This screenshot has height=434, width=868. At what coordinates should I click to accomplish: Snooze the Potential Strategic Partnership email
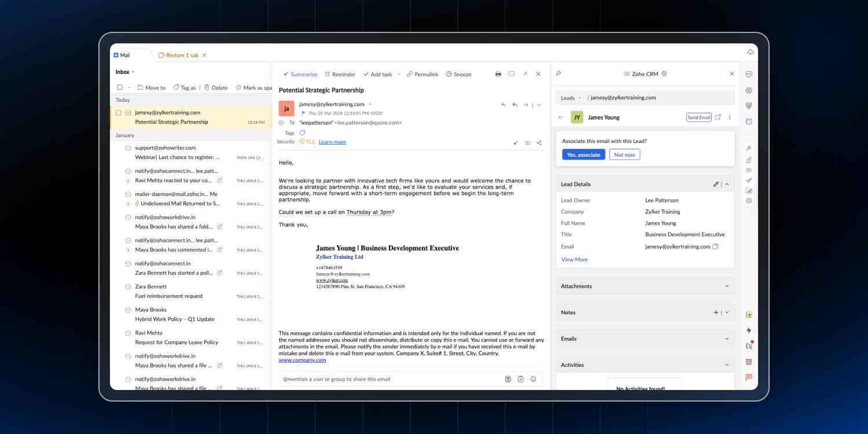462,74
